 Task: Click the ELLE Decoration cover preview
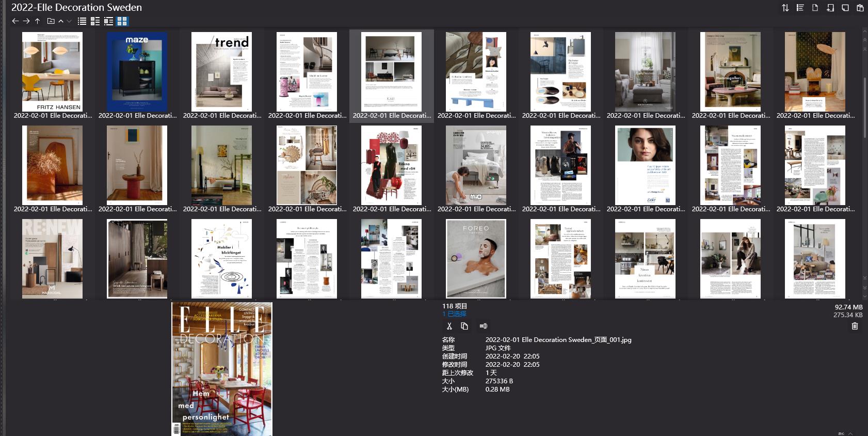[222, 369]
